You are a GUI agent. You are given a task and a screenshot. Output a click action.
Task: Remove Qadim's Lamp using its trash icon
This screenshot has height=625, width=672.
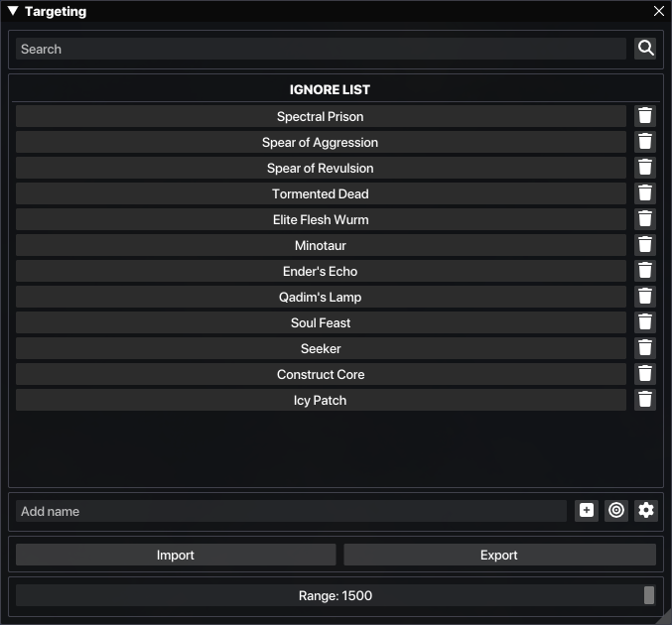[645, 297]
